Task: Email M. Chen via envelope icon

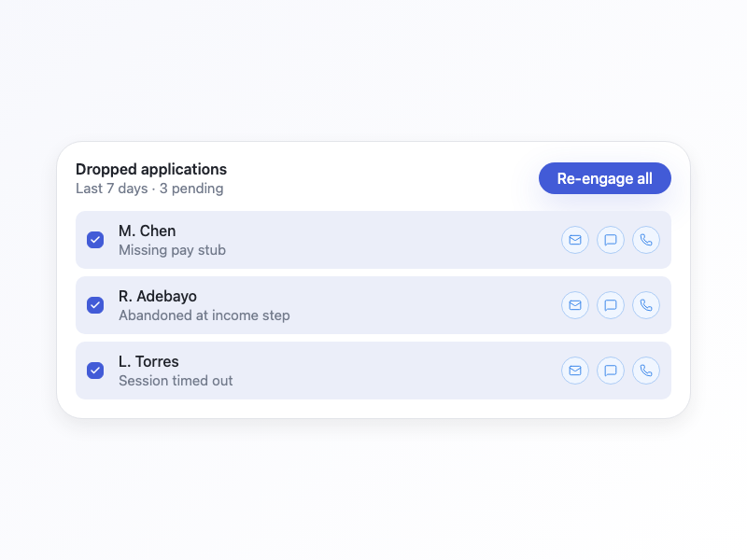Action: pyautogui.click(x=575, y=240)
